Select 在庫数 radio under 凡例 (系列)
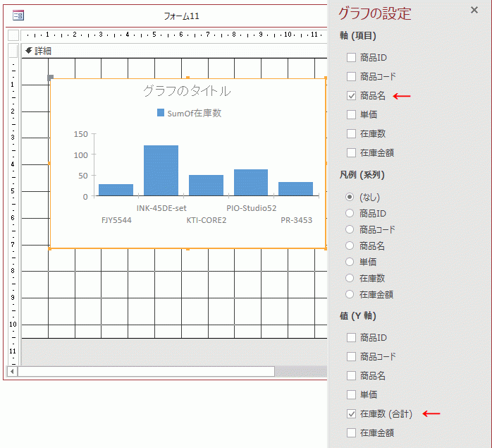 pos(350,278)
